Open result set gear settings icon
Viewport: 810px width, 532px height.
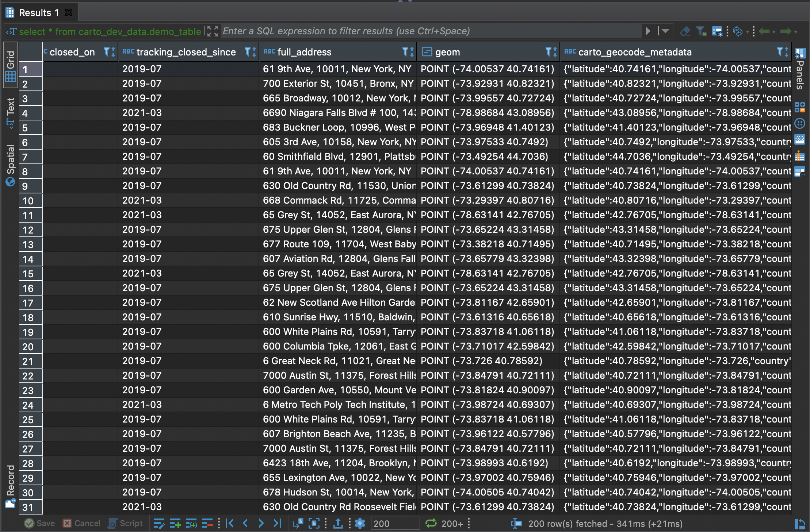(x=360, y=524)
